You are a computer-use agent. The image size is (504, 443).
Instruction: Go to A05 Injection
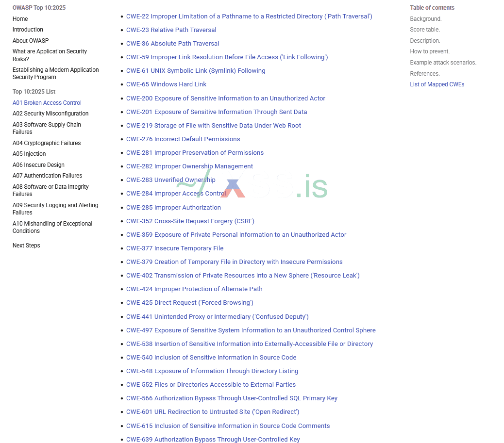(29, 154)
